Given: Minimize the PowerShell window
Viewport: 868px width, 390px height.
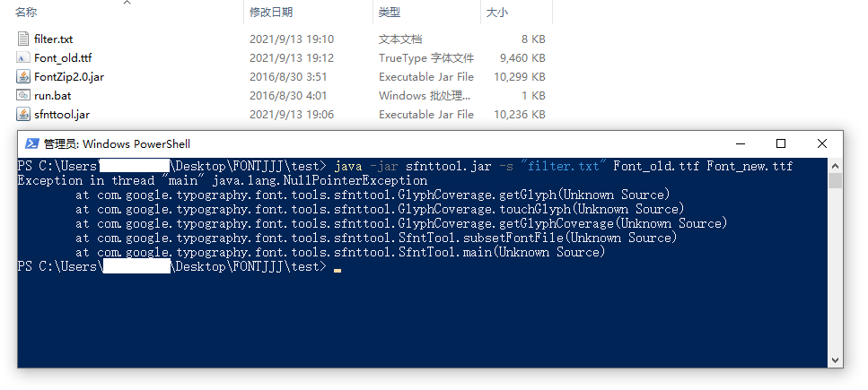Looking at the screenshot, I should (x=741, y=143).
